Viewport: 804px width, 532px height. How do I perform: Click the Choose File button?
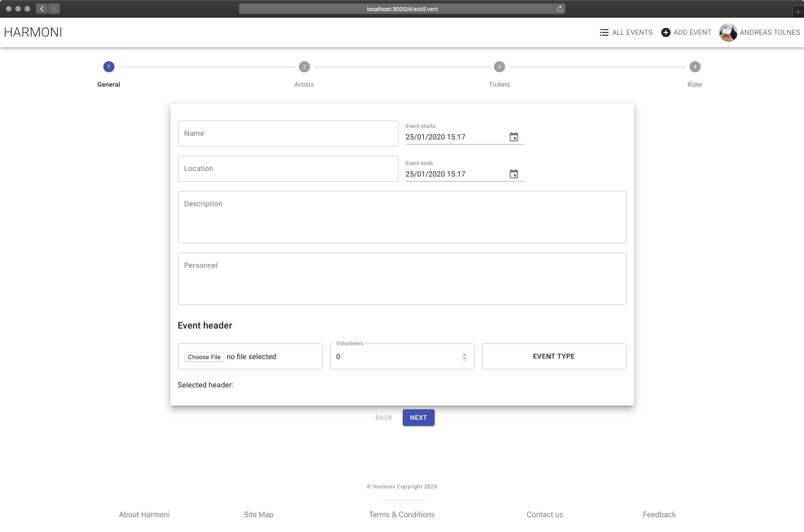click(204, 357)
